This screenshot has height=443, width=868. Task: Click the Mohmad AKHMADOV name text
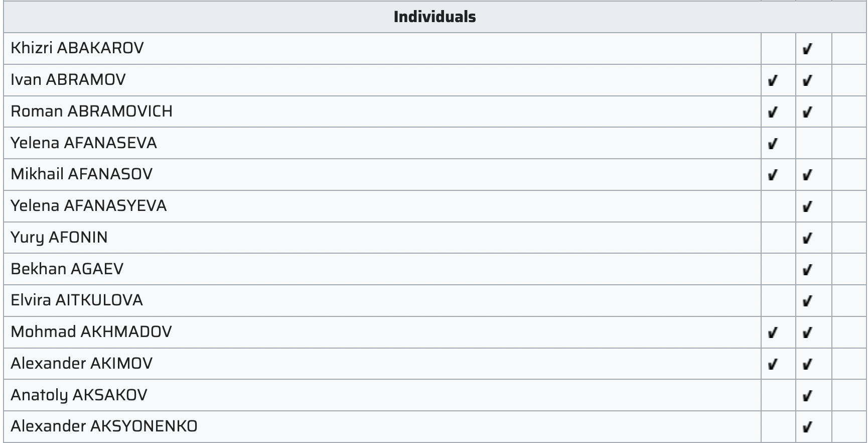(91, 331)
